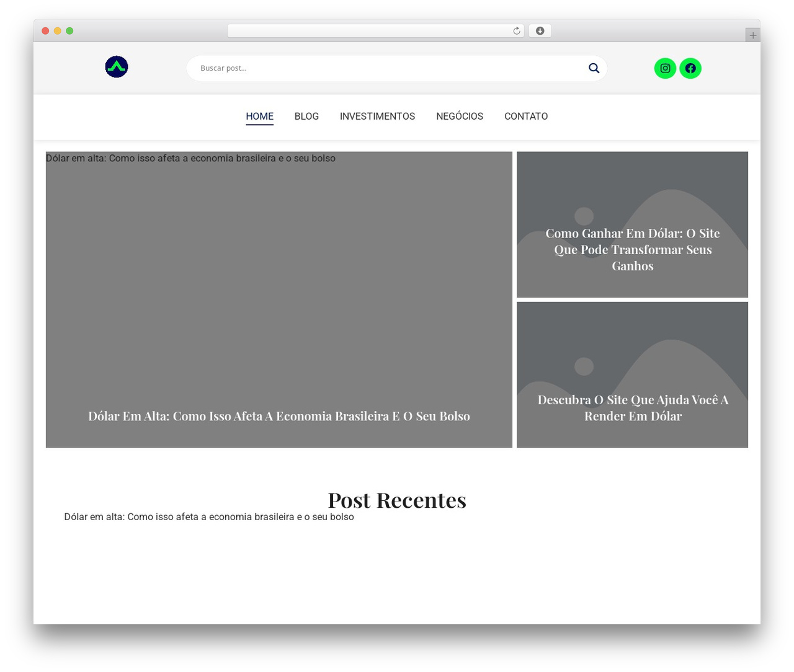Open featured post 'Dólar Em Alta' heading
Image resolution: width=794 pixels, height=672 pixels.
pos(279,416)
